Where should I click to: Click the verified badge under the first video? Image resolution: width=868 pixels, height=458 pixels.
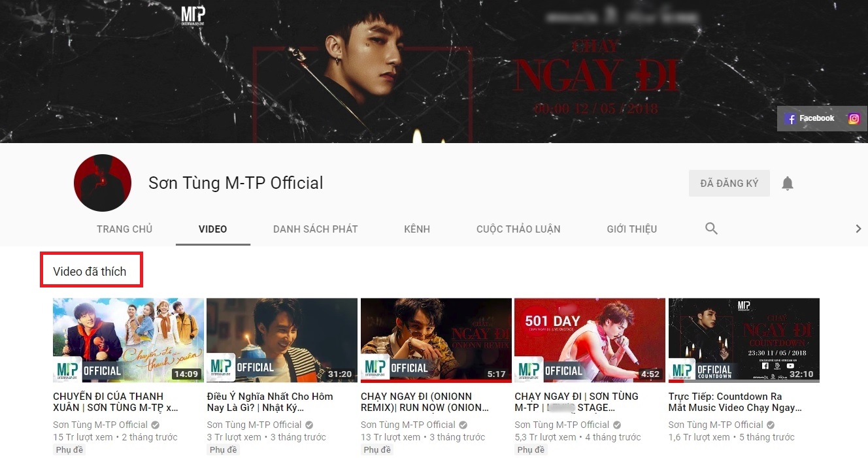point(156,425)
